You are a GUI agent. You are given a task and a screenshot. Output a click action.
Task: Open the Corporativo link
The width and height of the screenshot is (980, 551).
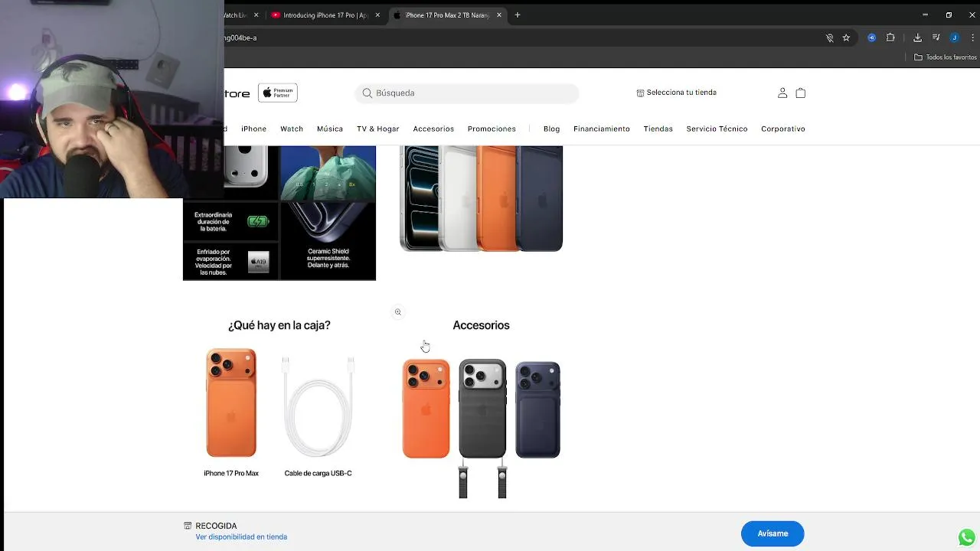coord(783,129)
